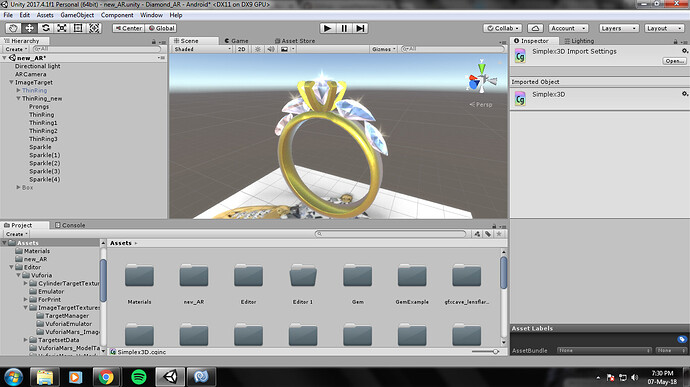Screen dimensions: 690x387
Task: Click the Play button
Action: [327, 28]
